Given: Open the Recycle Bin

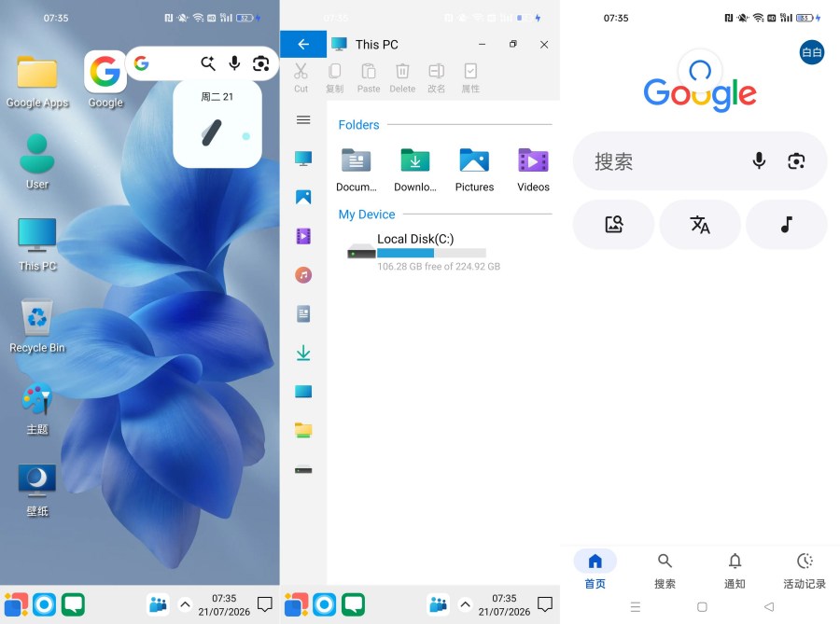Looking at the screenshot, I should pyautogui.click(x=37, y=326).
